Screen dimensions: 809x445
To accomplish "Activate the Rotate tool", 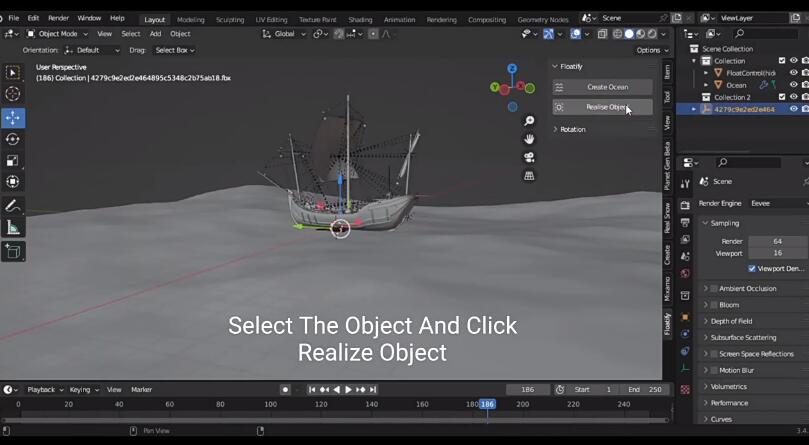I will pyautogui.click(x=13, y=139).
